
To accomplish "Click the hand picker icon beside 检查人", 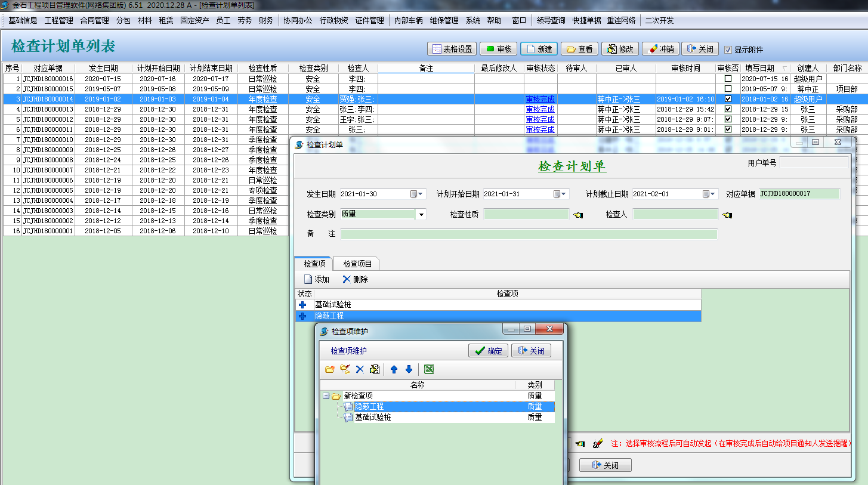I will (x=727, y=215).
